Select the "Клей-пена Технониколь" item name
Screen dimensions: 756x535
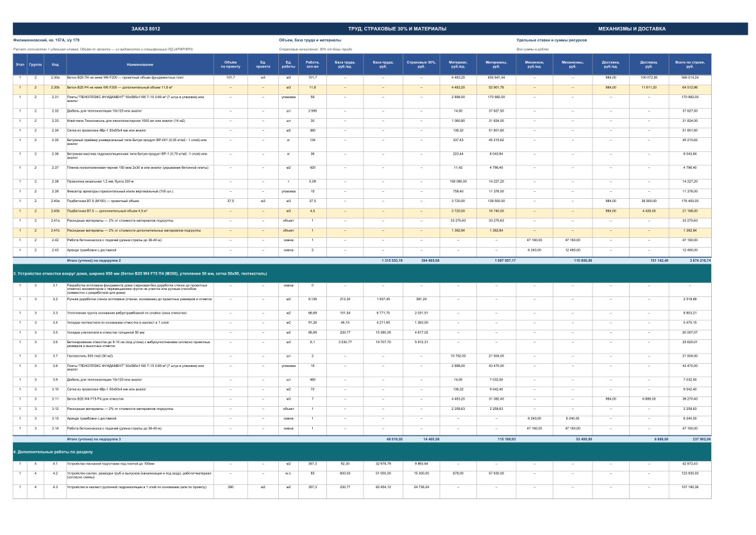(x=126, y=121)
